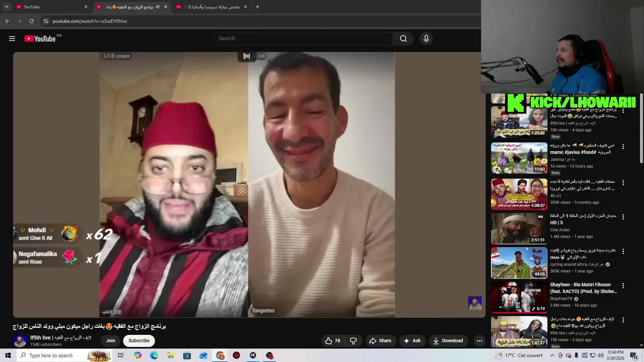Image resolution: width=644 pixels, height=362 pixels.
Task: Open 1:38:37 recommended video thumbnail
Action: [x=519, y=194]
